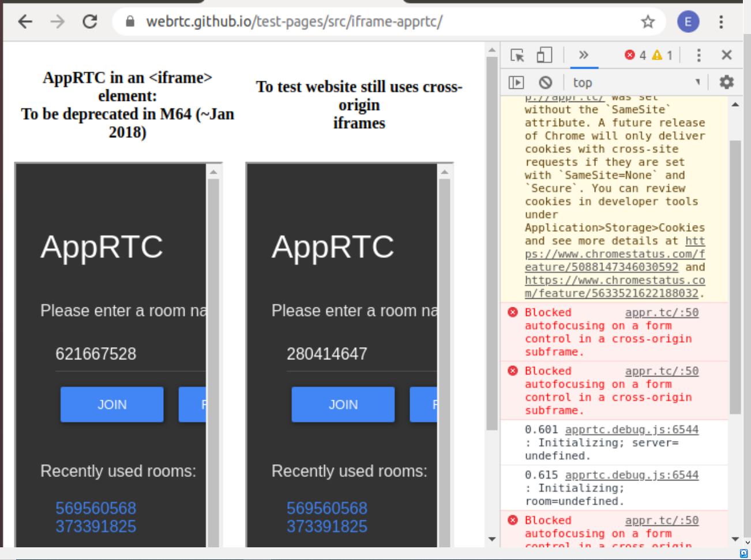Open the Chrome three-dot menu
The width and height of the screenshot is (751, 560).
pyautogui.click(x=721, y=22)
